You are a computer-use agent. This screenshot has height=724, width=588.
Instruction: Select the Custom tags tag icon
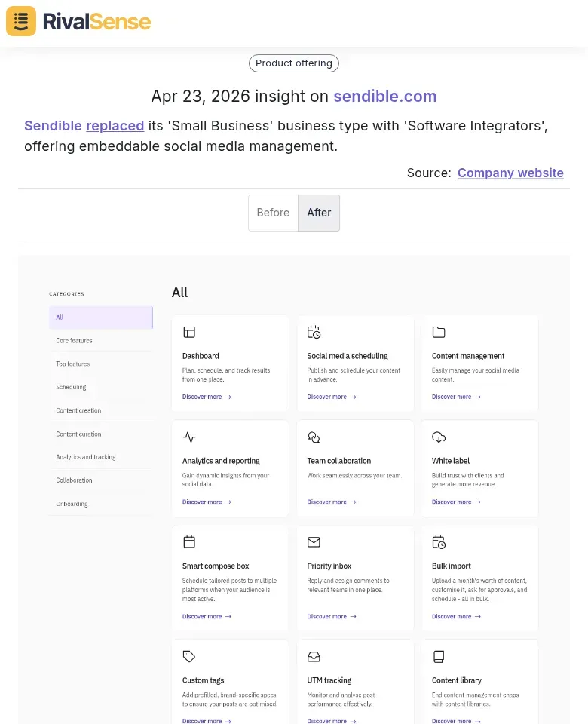[189, 656]
